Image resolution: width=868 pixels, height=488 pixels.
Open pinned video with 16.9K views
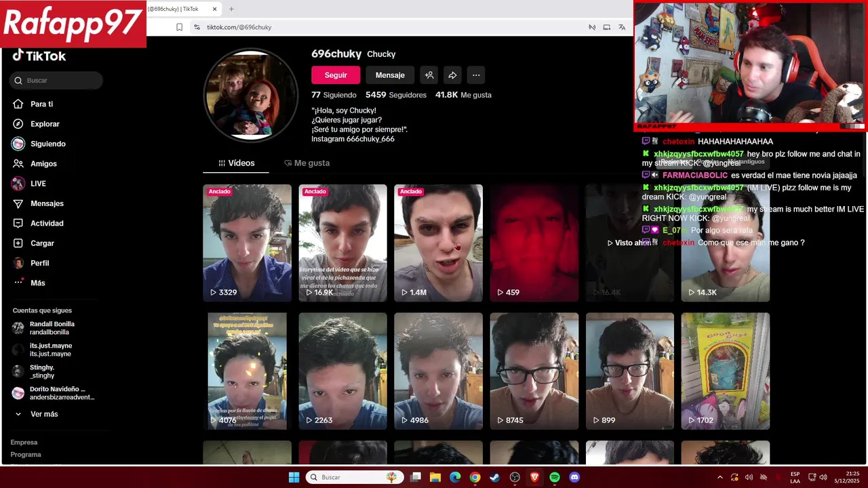click(x=342, y=243)
